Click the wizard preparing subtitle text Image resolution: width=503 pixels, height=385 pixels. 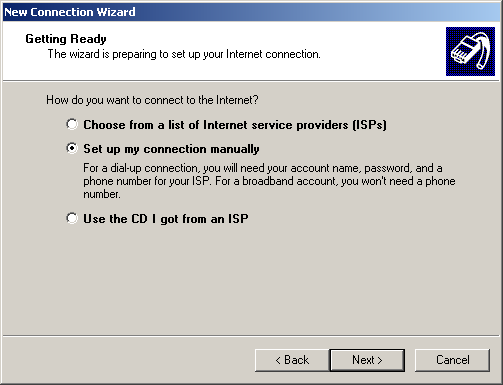click(184, 54)
